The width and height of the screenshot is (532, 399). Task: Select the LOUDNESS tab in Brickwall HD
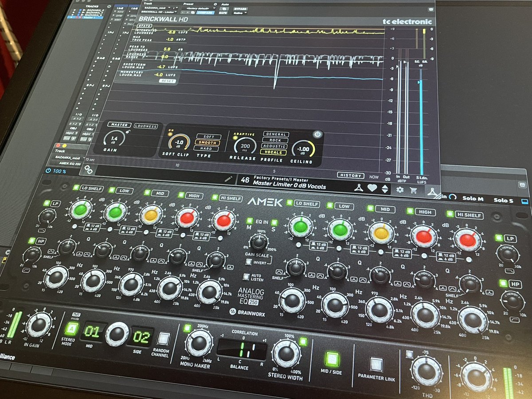[146, 126]
